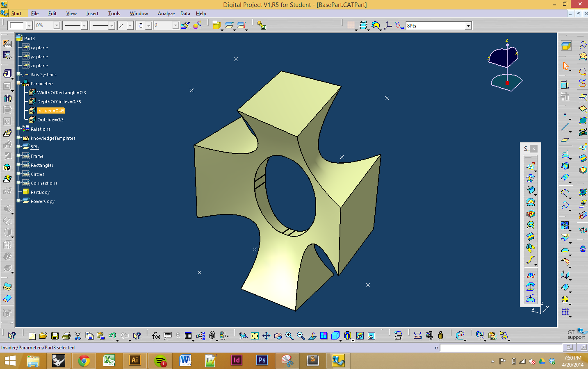Open the line type dropdown
The width and height of the screenshot is (588, 369).
coord(111,25)
